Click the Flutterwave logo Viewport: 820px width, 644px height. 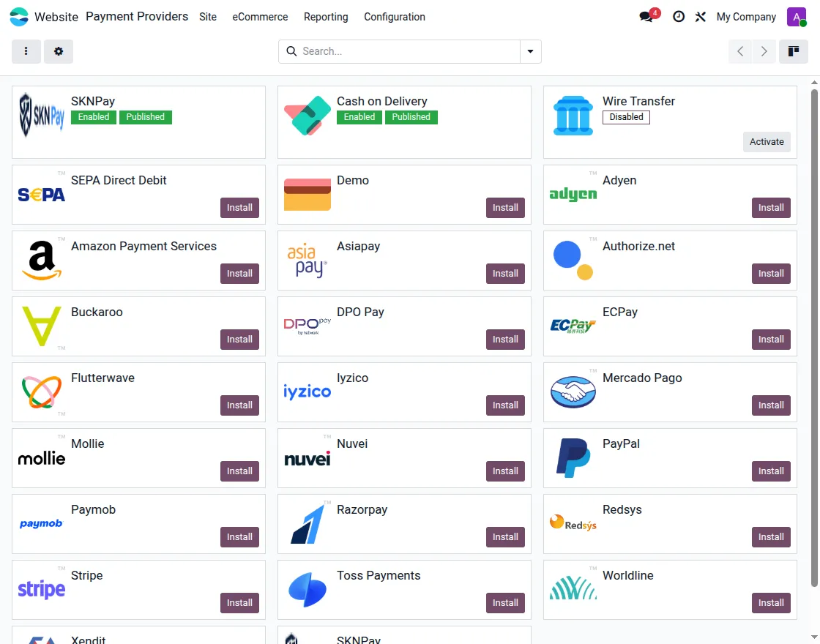(42, 392)
